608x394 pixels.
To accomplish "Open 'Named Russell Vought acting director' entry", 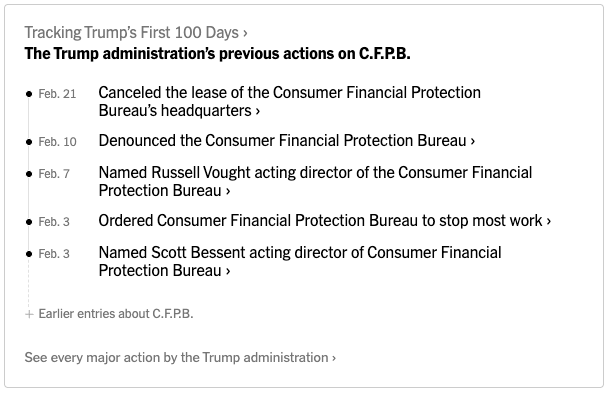I will click(x=315, y=181).
